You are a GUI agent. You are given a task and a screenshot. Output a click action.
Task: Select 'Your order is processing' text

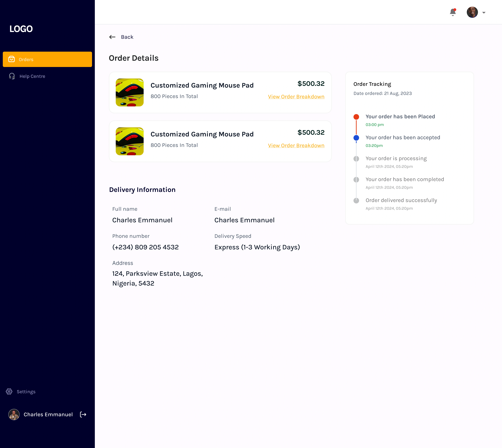[x=396, y=158]
